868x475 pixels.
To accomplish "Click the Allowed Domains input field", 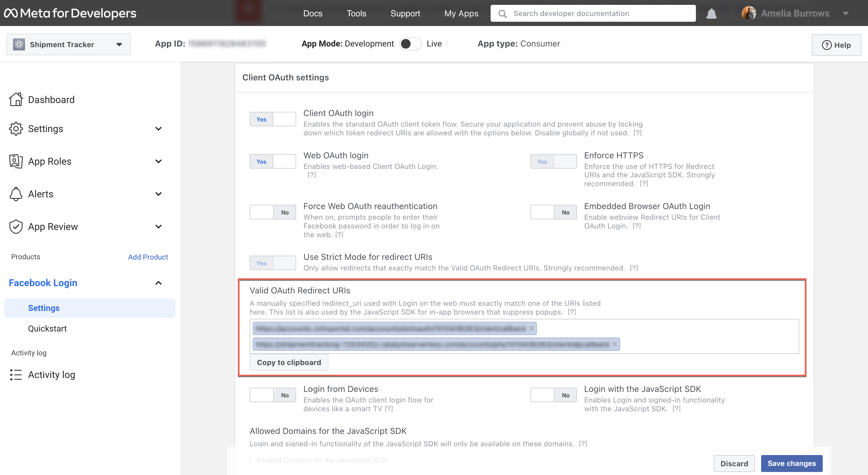I will coord(404,460).
